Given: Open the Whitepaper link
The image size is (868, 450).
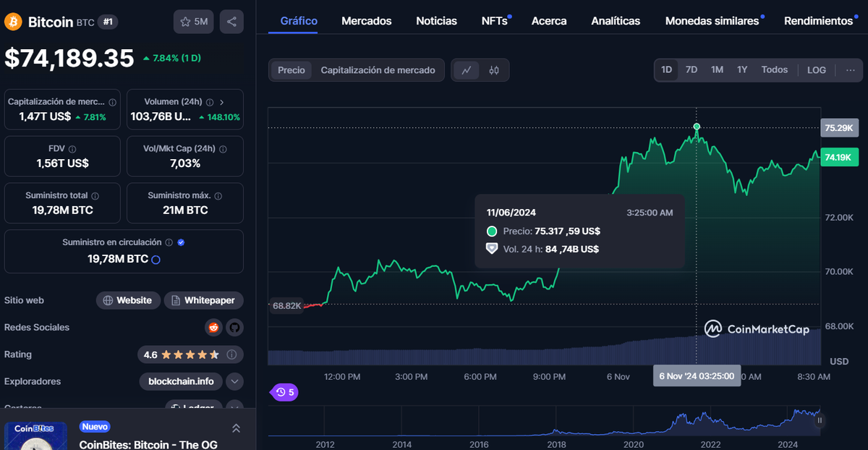Looking at the screenshot, I should click(203, 300).
